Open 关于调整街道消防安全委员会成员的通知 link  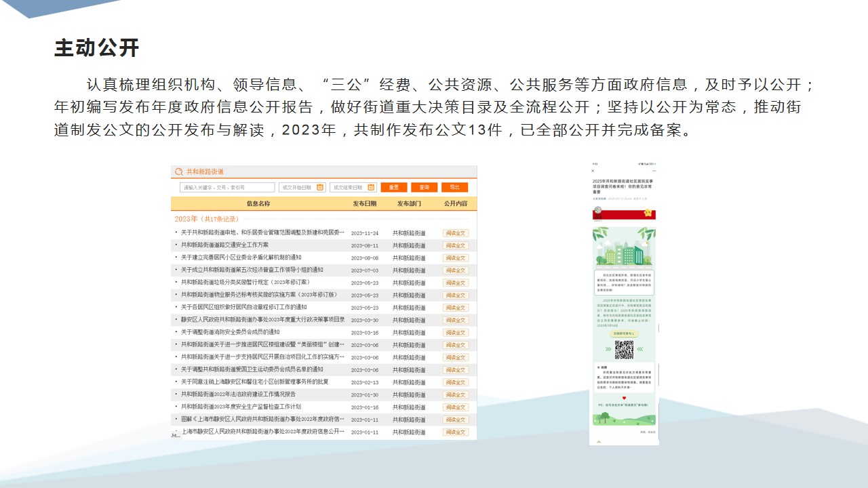coord(230,332)
